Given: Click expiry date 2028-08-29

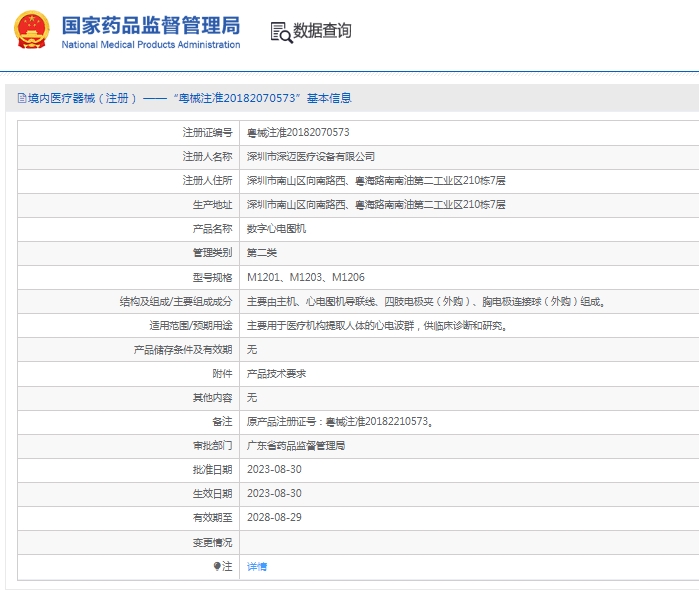Looking at the screenshot, I should 274,518.
